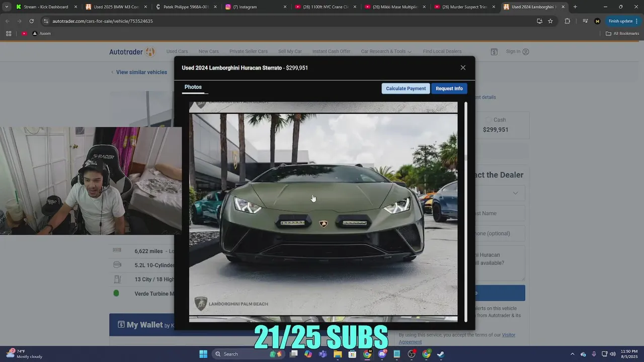This screenshot has width=644, height=362.
Task: Open Discord from the taskbar
Action: [382, 354]
